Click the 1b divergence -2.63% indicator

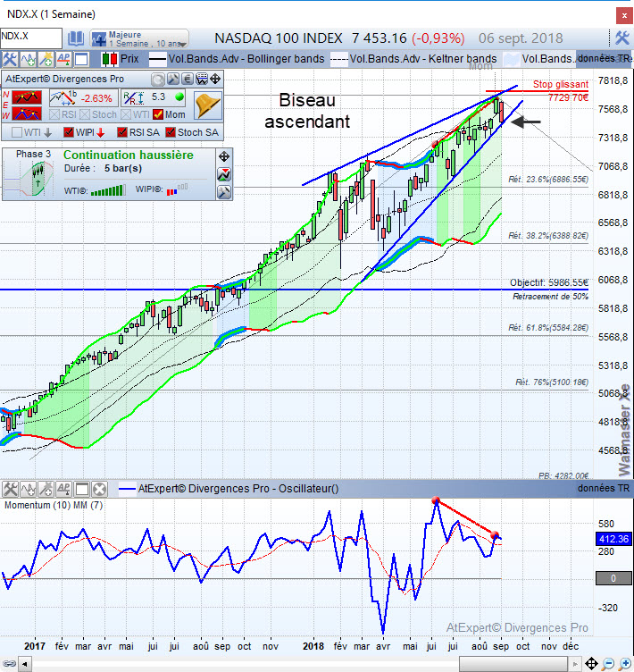pyautogui.click(x=83, y=98)
